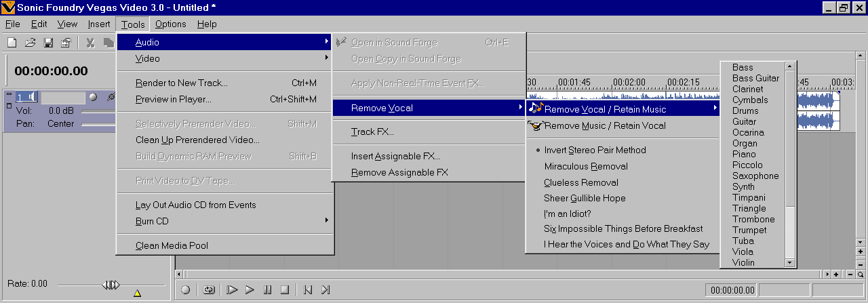
Task: Expand the Audio submenu in Tools
Action: (225, 42)
